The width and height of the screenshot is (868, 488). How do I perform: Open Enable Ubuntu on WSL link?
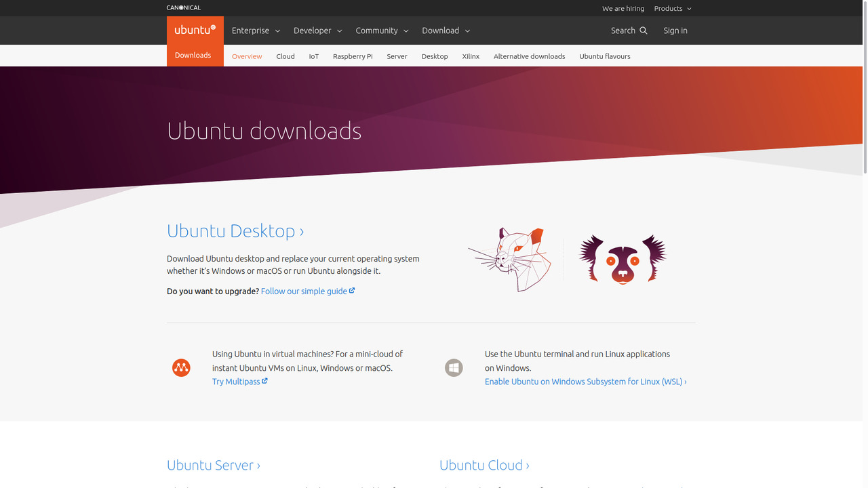pyautogui.click(x=586, y=382)
